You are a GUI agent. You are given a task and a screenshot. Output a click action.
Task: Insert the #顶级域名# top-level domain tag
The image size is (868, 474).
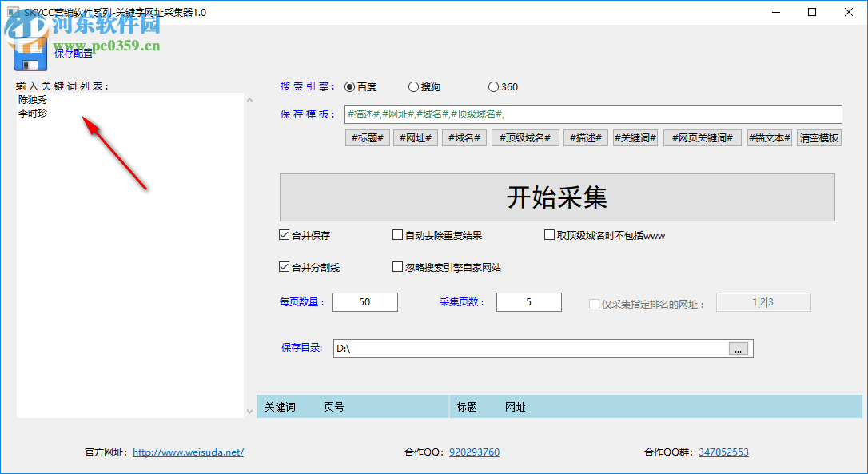(524, 137)
